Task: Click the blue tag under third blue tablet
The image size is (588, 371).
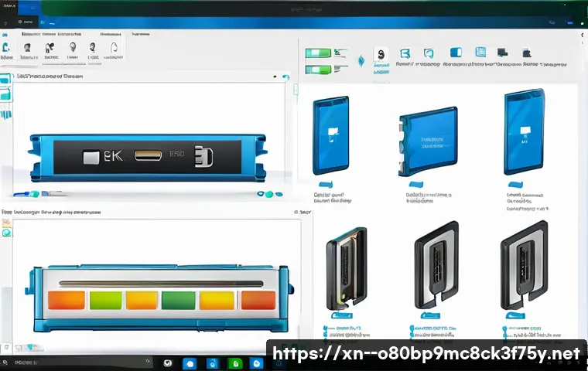Action: point(515,185)
